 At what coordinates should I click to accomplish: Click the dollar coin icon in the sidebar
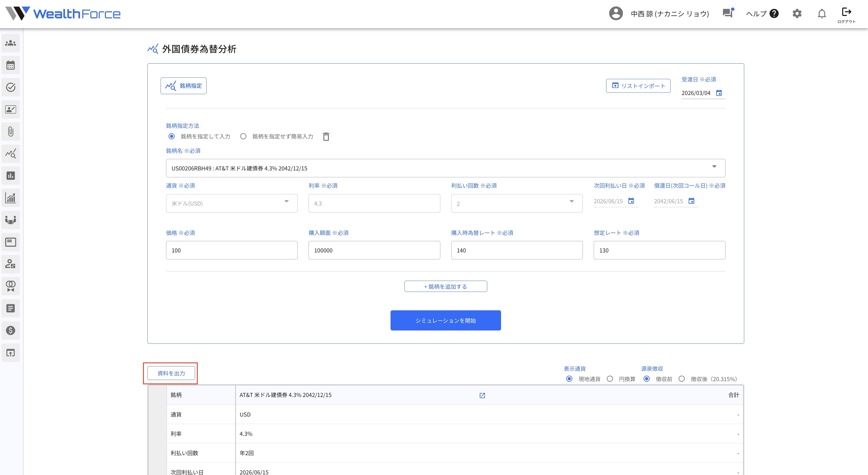[11, 330]
